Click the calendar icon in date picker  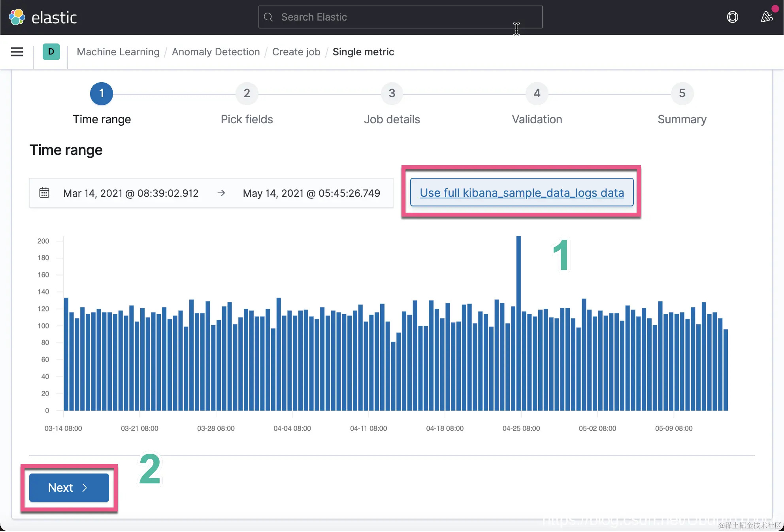pos(44,193)
